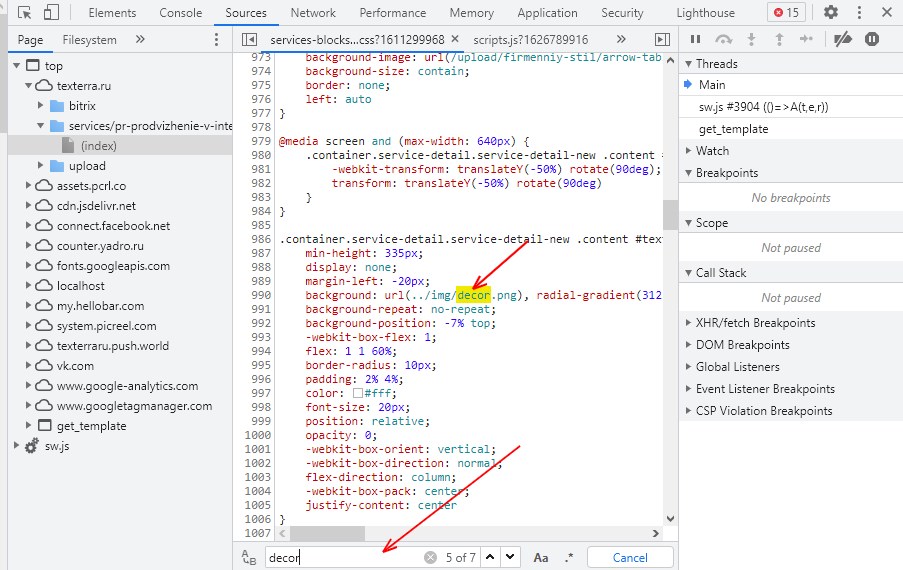903x570 pixels.
Task: Collapse the debugger sidebar icon
Action: [x=662, y=39]
